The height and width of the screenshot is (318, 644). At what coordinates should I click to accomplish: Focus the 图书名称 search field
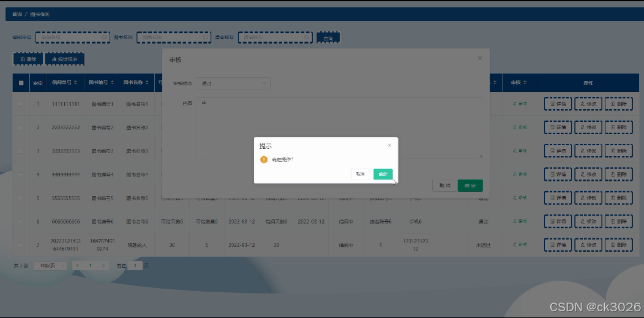point(174,37)
